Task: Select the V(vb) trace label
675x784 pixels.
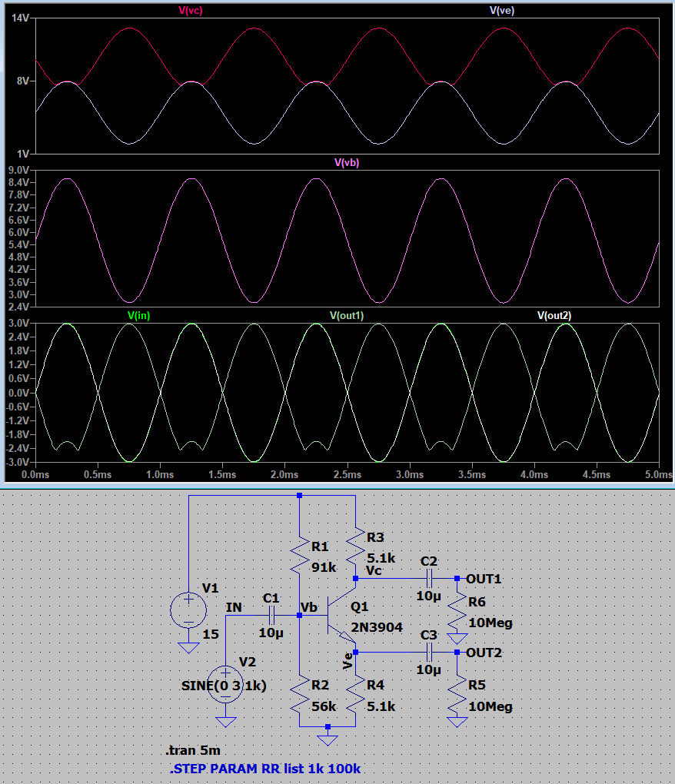Action: tap(347, 163)
